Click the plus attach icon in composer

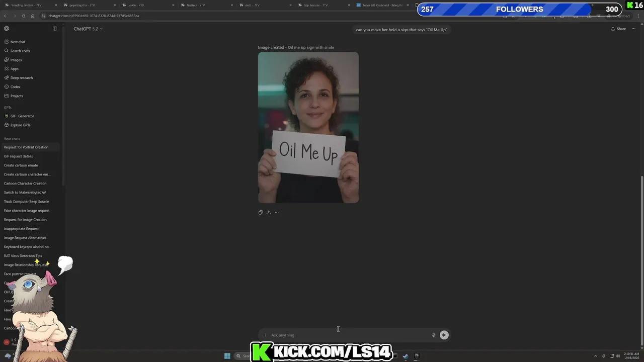[265, 335]
